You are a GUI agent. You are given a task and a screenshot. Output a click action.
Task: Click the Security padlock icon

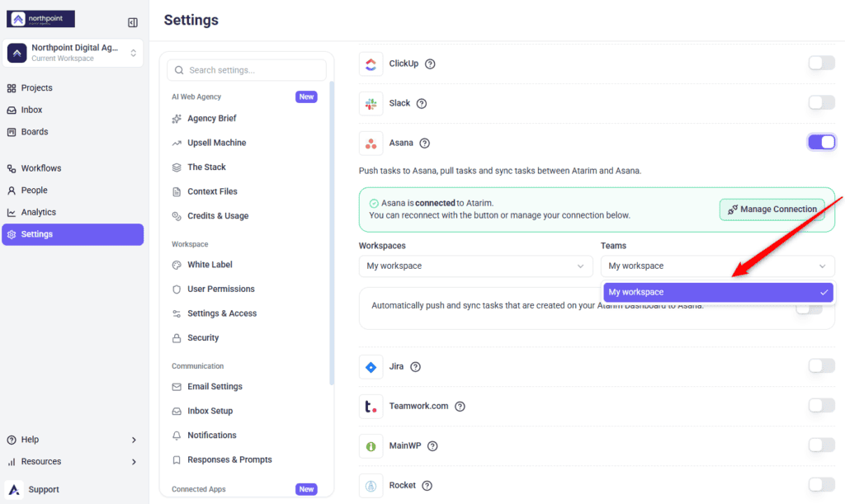click(x=177, y=338)
